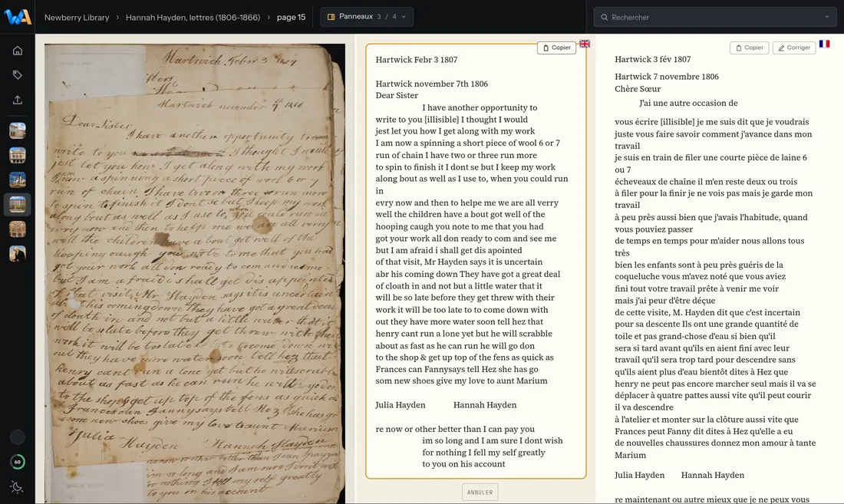The image size is (844, 504).
Task: Select the second library thumbnail in the sidebar
Action: point(17,156)
